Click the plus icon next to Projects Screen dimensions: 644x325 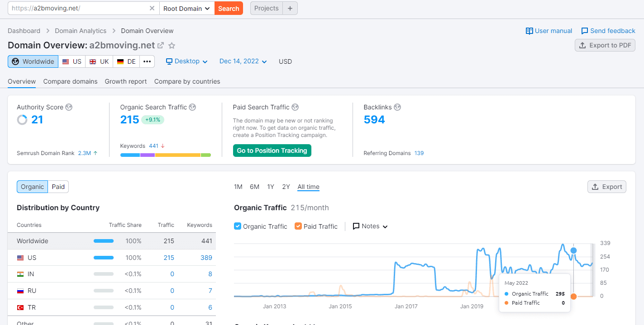(x=290, y=8)
